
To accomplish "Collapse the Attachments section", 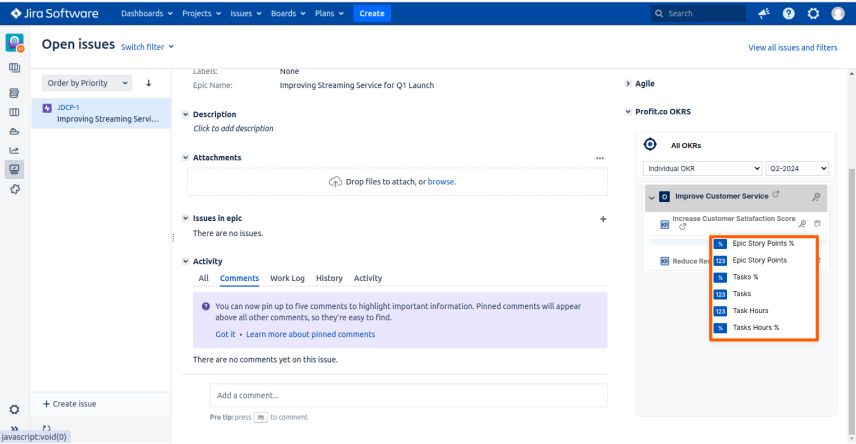I will 186,157.
